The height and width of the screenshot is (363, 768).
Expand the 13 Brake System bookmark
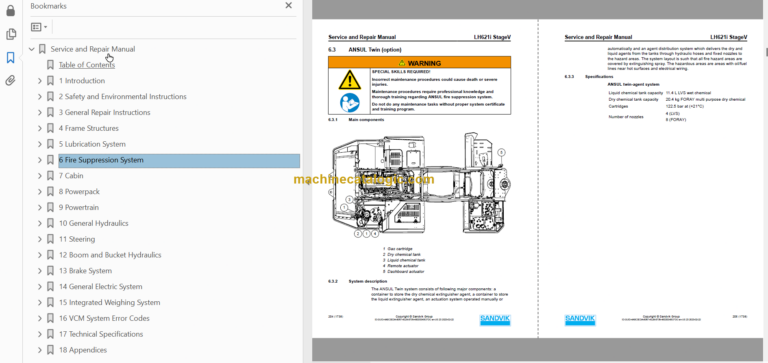(x=40, y=271)
